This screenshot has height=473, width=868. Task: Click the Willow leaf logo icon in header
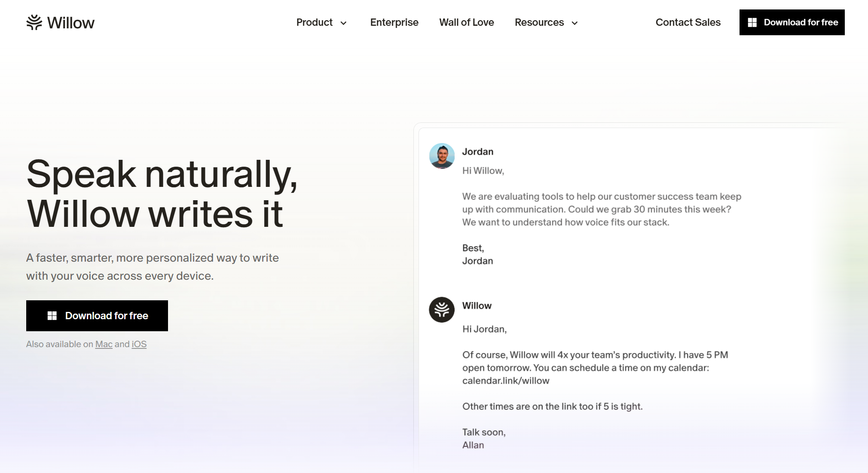coord(34,22)
